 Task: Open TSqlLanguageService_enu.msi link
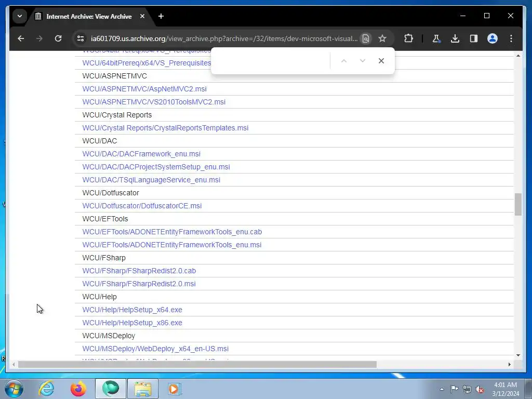click(151, 180)
